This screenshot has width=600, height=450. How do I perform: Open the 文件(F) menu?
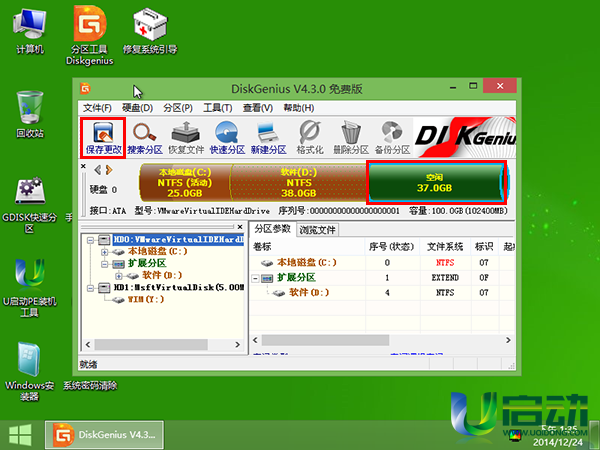pyautogui.click(x=97, y=108)
